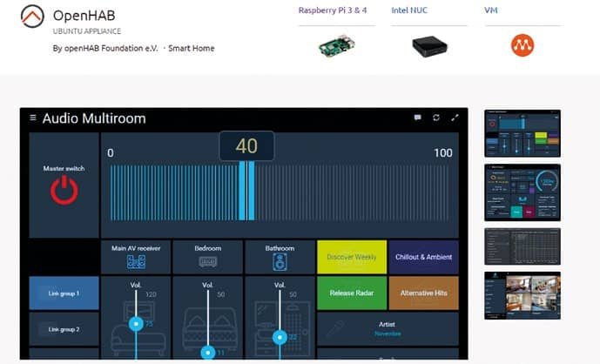
Task: Select the Main AV receiver tile icon
Action: click(x=136, y=262)
